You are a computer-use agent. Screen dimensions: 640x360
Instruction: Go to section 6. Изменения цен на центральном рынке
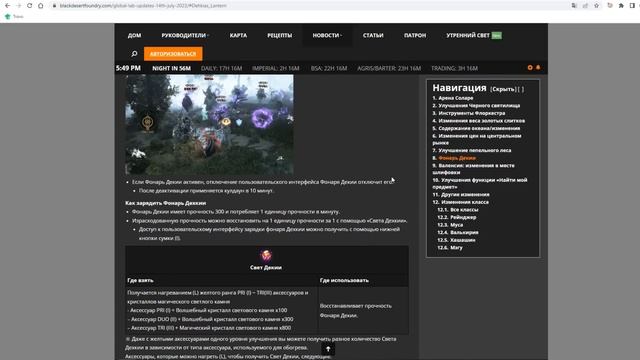pos(477,139)
